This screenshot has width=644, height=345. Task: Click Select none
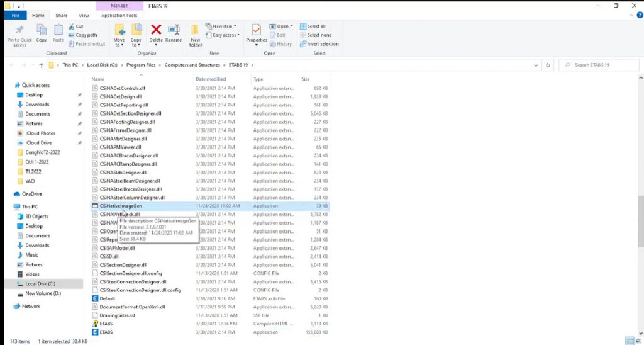pos(316,35)
